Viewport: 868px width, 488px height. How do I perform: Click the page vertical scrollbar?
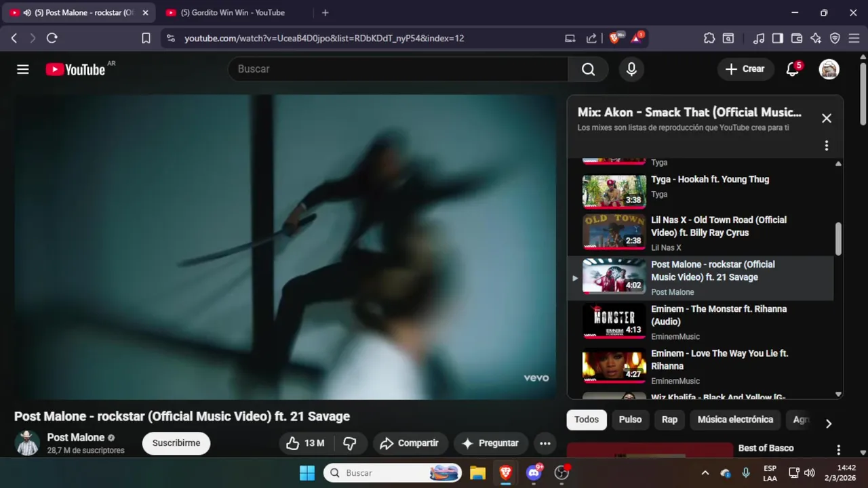(x=863, y=94)
